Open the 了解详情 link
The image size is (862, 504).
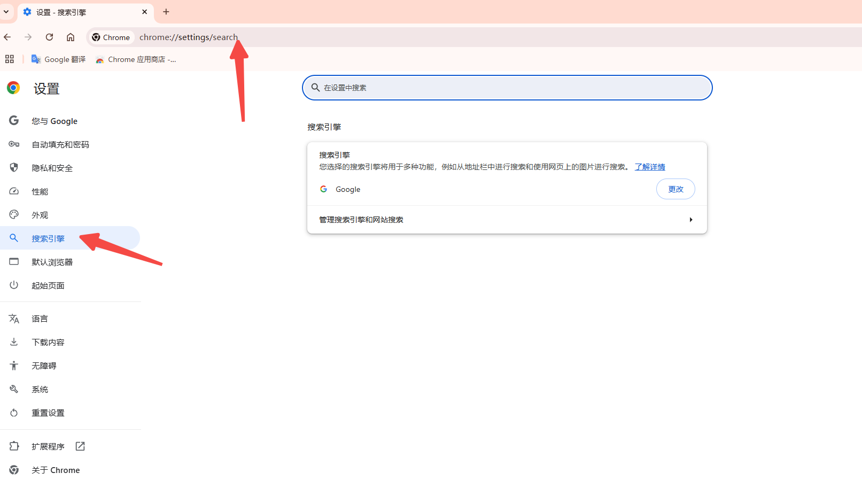pyautogui.click(x=650, y=167)
